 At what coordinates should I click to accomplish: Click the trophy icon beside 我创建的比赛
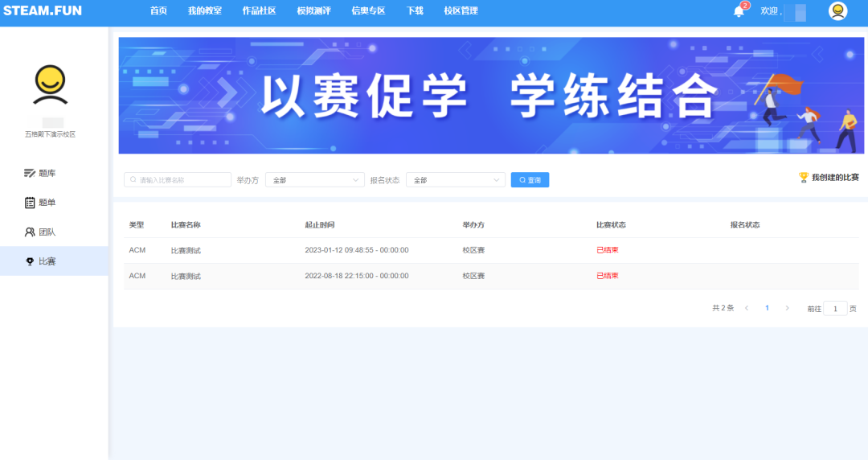803,177
